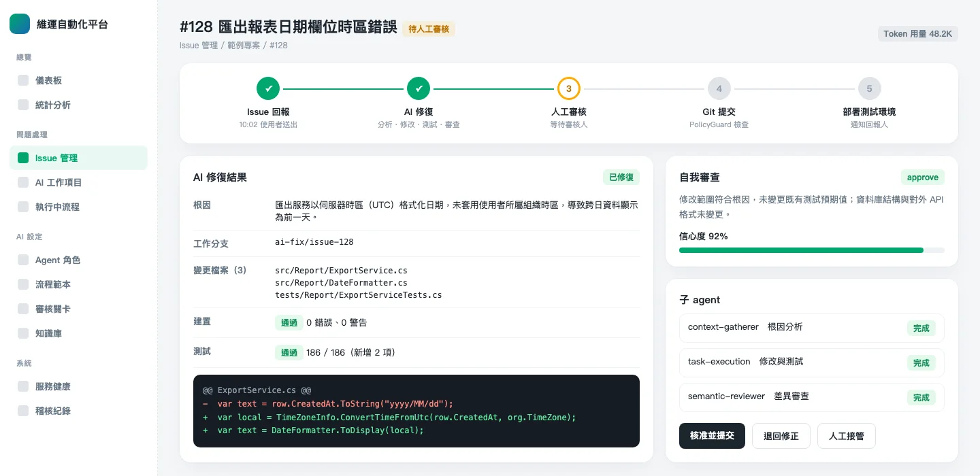Click Issue 管理 breadcrumb link
Screen dimensions: 980x476
pyautogui.click(x=199, y=46)
